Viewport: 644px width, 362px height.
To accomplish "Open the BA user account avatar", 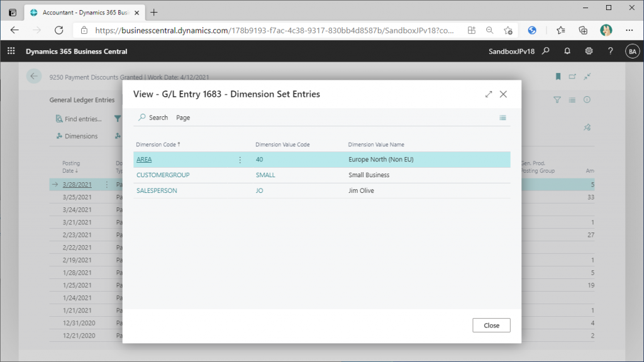I will [x=631, y=52].
